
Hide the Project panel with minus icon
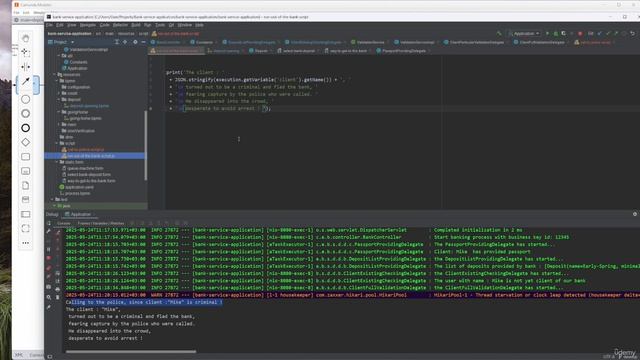point(143,42)
